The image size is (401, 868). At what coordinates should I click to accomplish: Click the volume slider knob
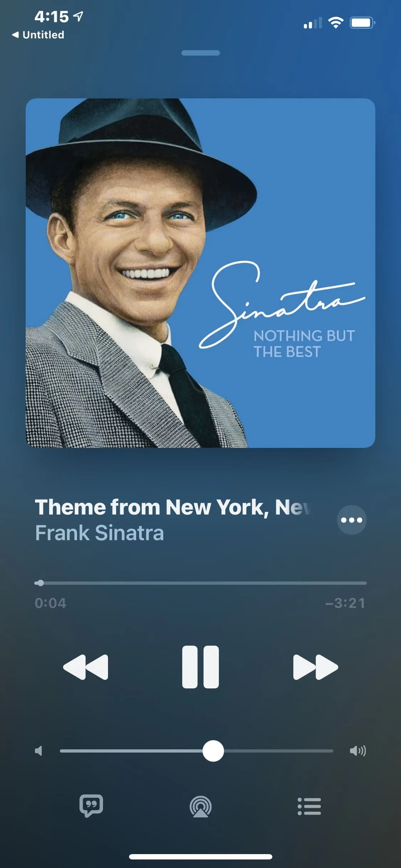(213, 751)
